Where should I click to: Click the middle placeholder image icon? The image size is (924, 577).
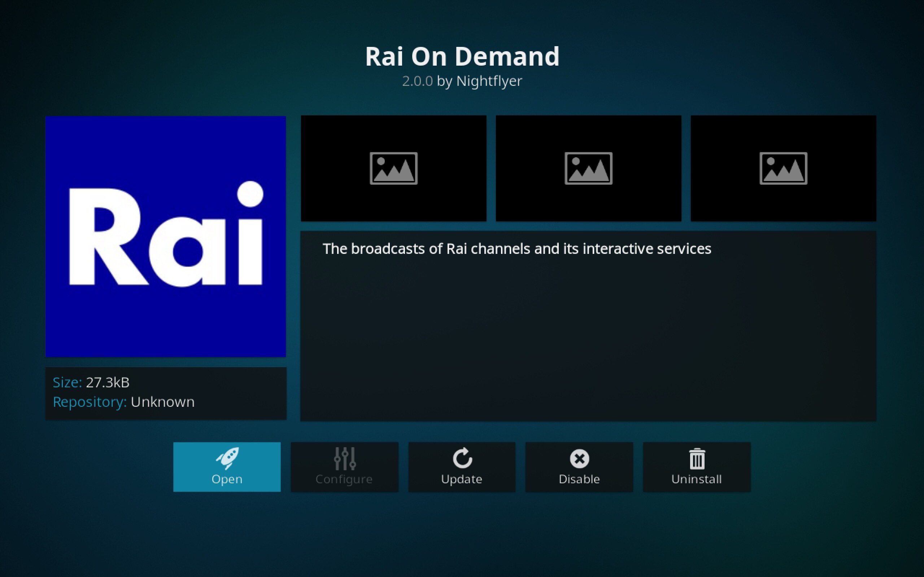point(588,168)
